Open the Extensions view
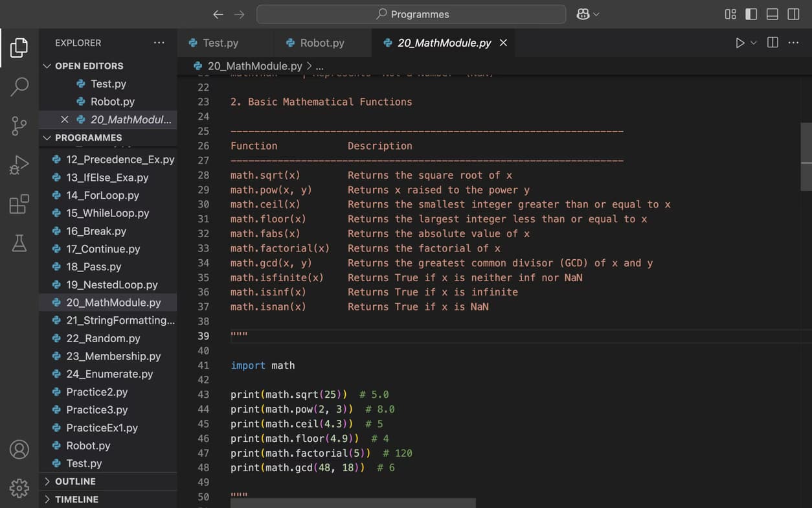The image size is (812, 508). [19, 204]
